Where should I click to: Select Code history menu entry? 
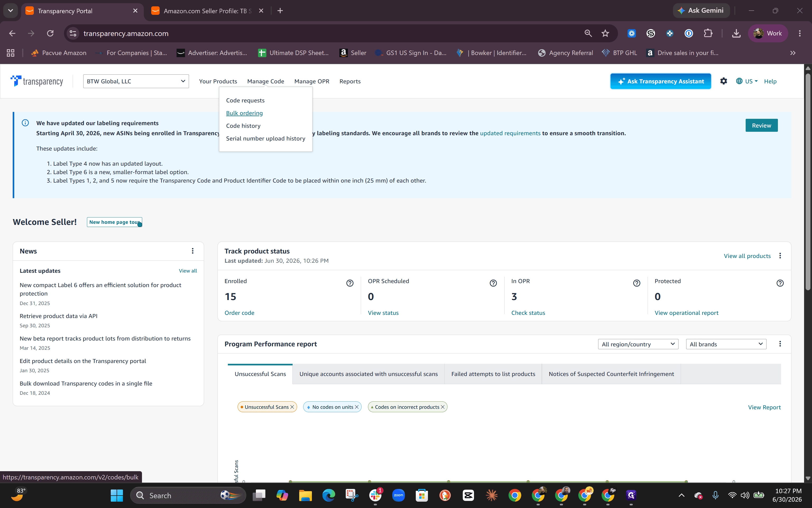[243, 126]
